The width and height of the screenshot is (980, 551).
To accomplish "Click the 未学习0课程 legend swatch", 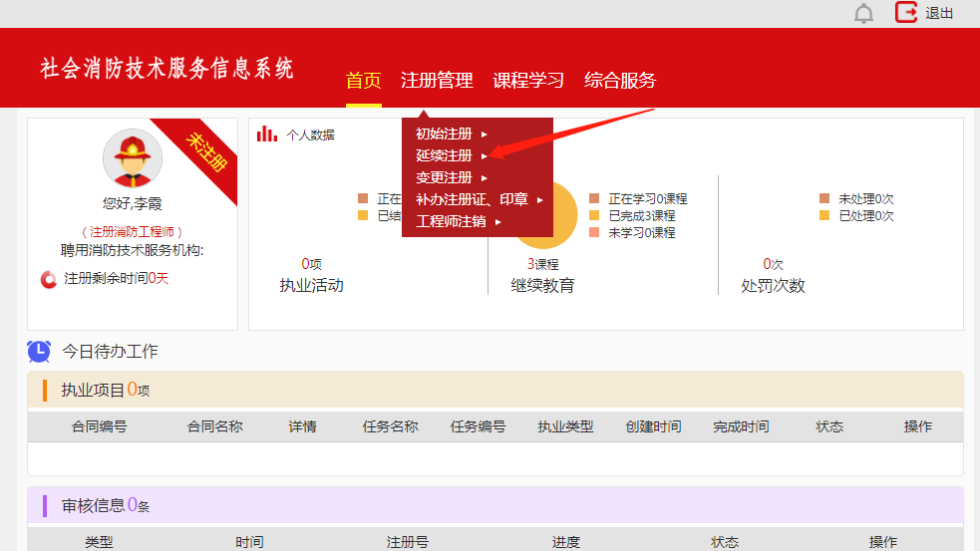I will (x=594, y=232).
